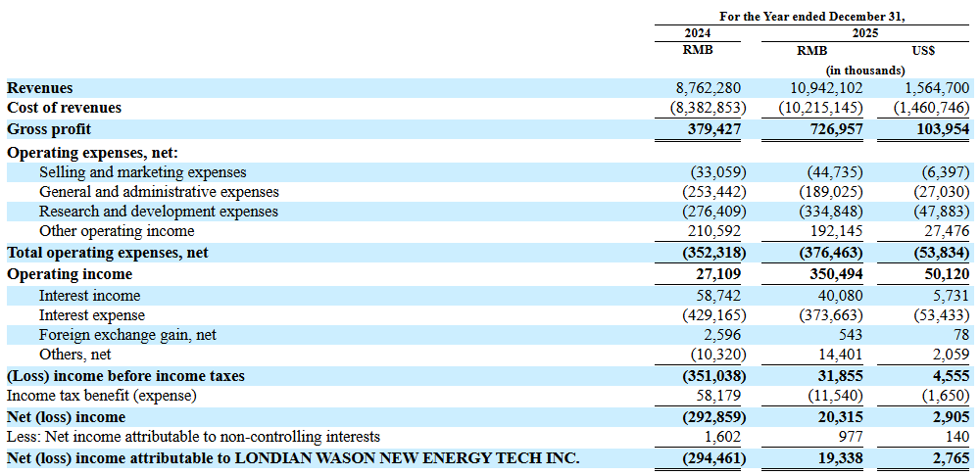The height and width of the screenshot is (475, 980).
Task: Select Operating income US$ value 50,120
Action: click(945, 274)
